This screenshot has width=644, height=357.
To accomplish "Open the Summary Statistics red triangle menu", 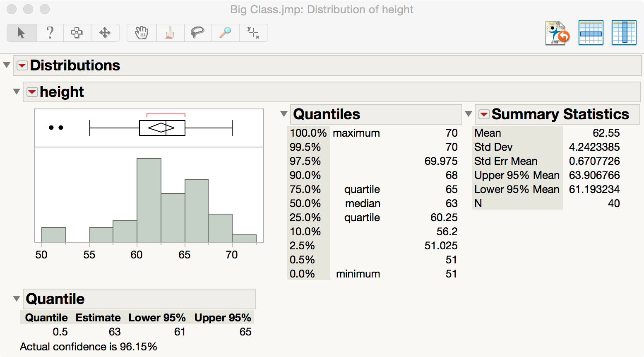I will (x=483, y=114).
